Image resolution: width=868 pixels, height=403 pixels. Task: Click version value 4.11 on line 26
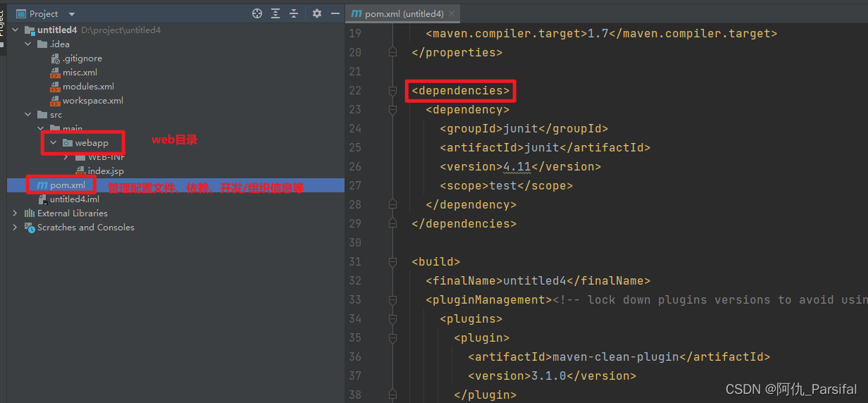point(517,166)
